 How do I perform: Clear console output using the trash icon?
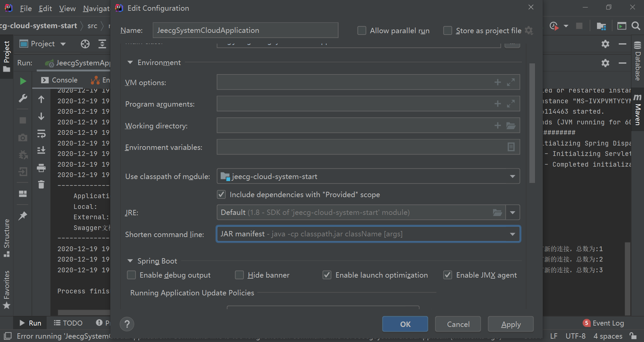[x=41, y=184]
